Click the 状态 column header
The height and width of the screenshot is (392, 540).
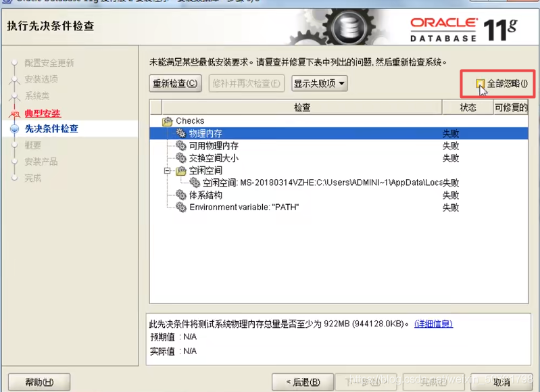pos(468,107)
